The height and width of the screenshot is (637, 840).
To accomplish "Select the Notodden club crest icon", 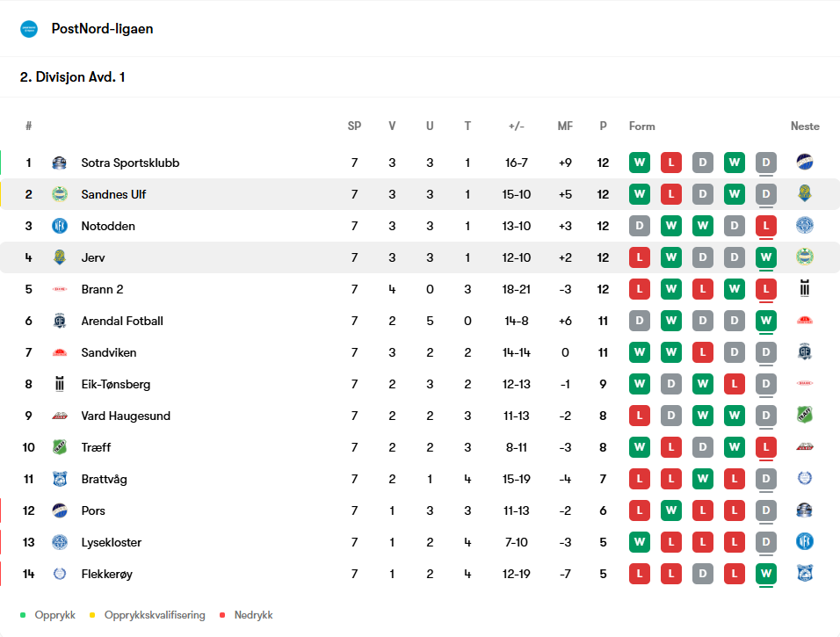I will tap(60, 226).
